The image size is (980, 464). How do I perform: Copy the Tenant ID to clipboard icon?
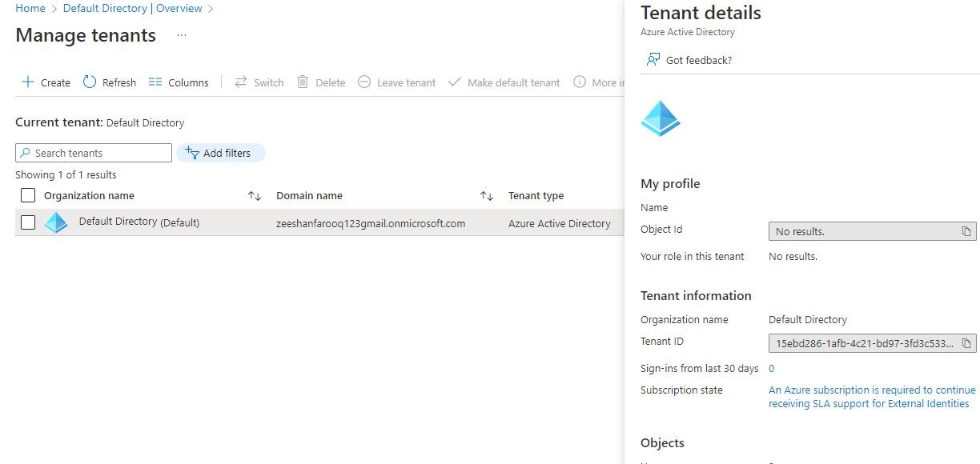pos(966,343)
